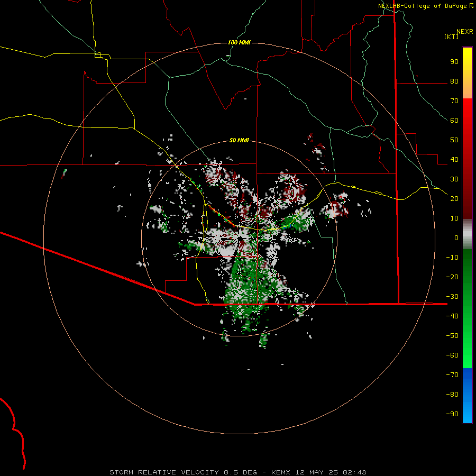Image resolution: width=476 pixels, height=476 pixels.
Task: Click the 90 value on the velocity scale
Action: pyautogui.click(x=454, y=62)
